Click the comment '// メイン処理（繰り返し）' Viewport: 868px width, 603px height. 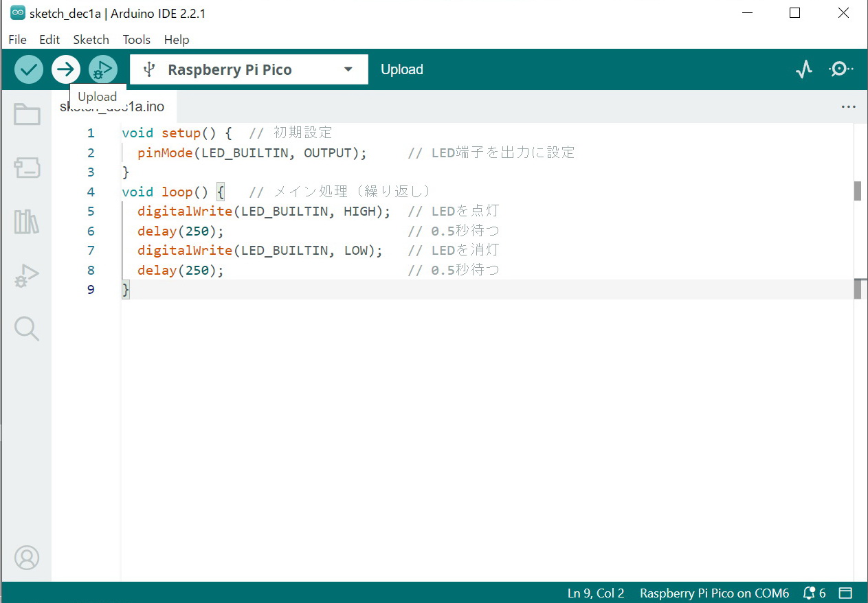tap(340, 192)
